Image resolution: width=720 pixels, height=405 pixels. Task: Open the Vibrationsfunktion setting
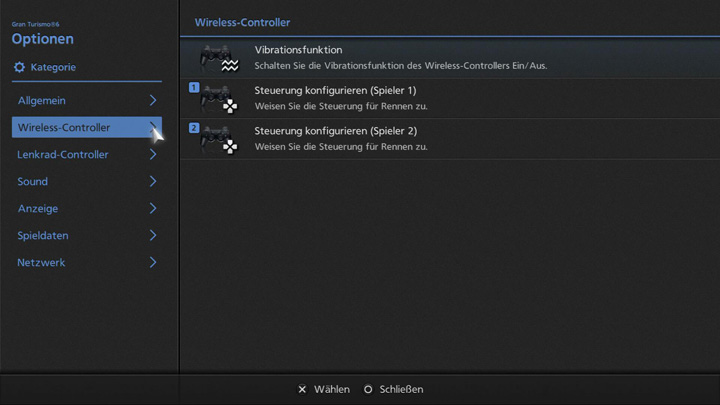point(298,50)
